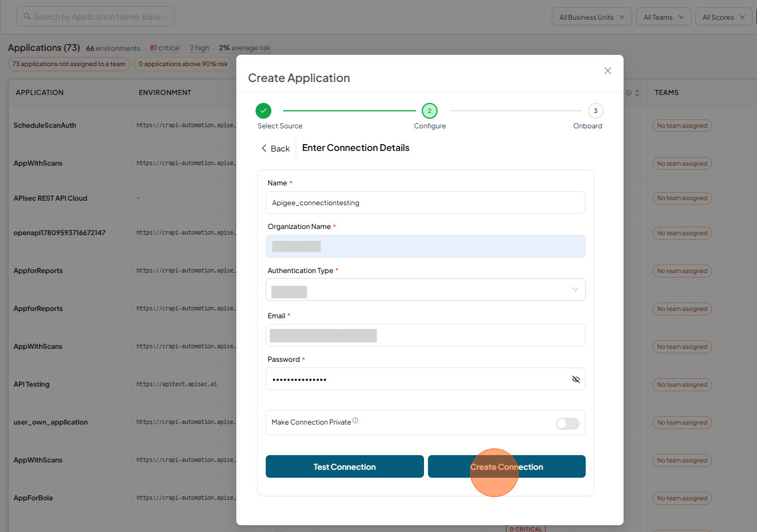Toggle password visibility eye icon
Viewport: 757px width, 532px height.
pyautogui.click(x=576, y=379)
